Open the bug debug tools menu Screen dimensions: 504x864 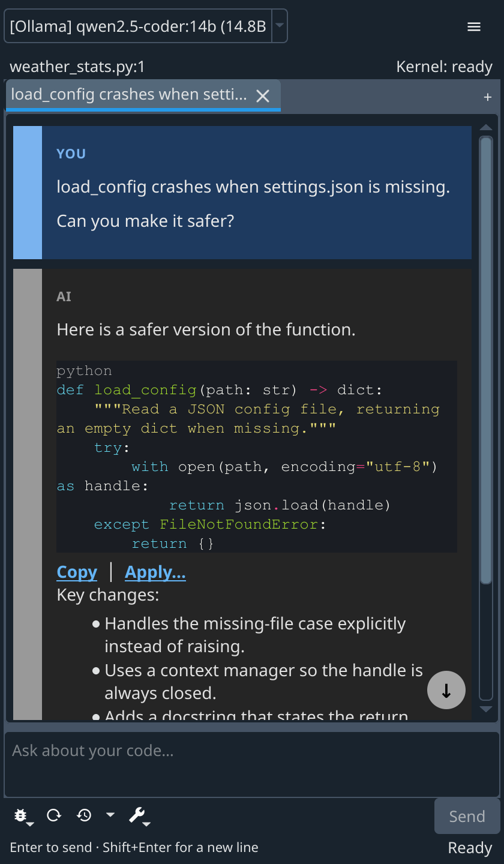tap(22, 815)
